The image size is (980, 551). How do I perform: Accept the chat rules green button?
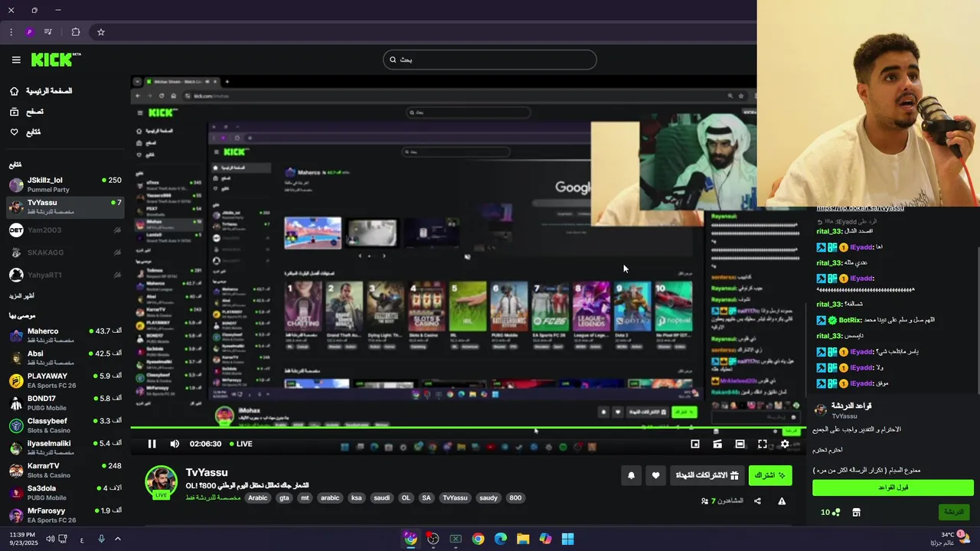tap(893, 487)
